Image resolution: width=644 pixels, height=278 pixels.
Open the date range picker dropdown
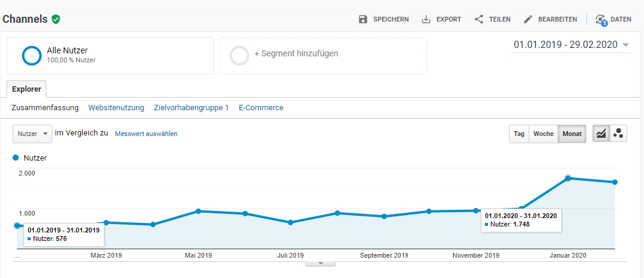[x=571, y=45]
